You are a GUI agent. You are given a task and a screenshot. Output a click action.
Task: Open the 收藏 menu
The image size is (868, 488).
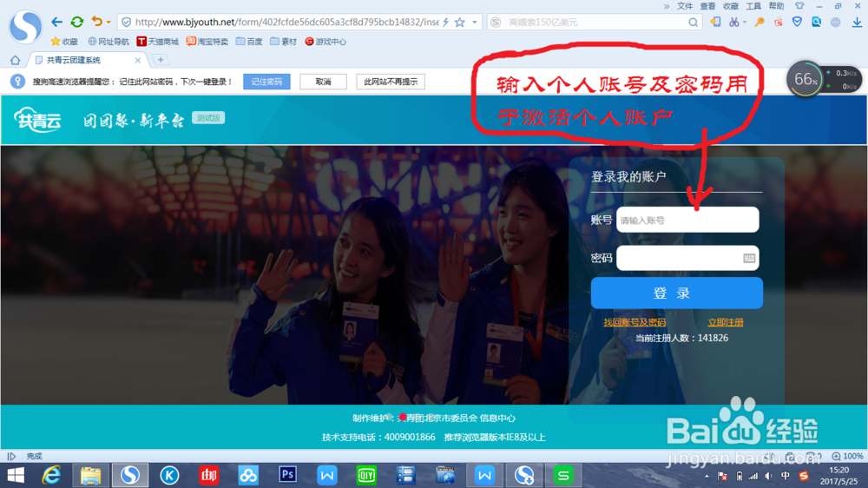(x=731, y=6)
